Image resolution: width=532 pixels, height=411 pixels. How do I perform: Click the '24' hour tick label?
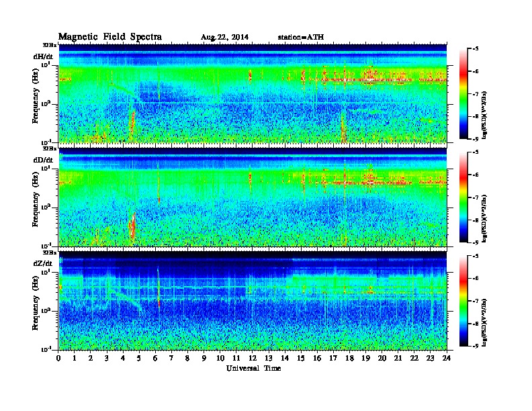(x=447, y=358)
